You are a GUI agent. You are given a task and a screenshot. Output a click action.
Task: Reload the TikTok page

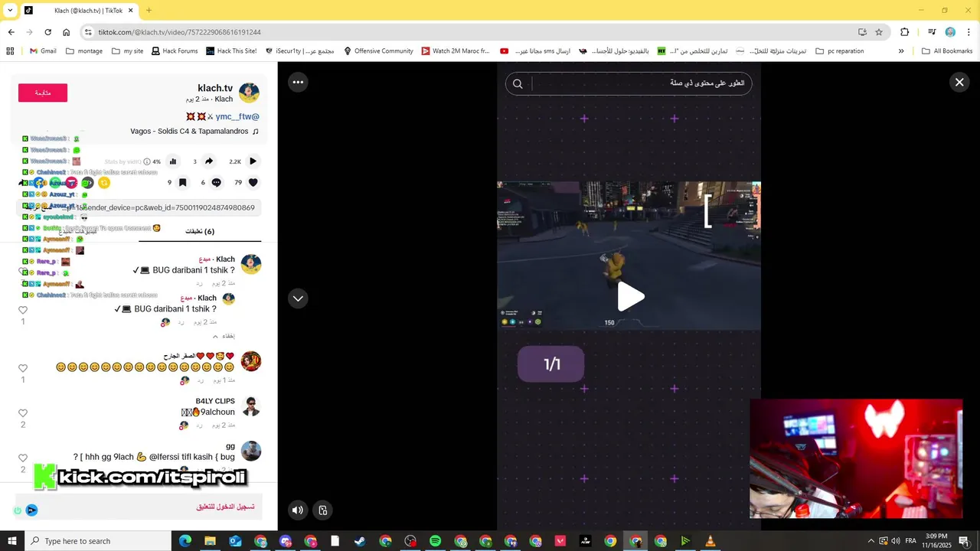[x=47, y=32]
